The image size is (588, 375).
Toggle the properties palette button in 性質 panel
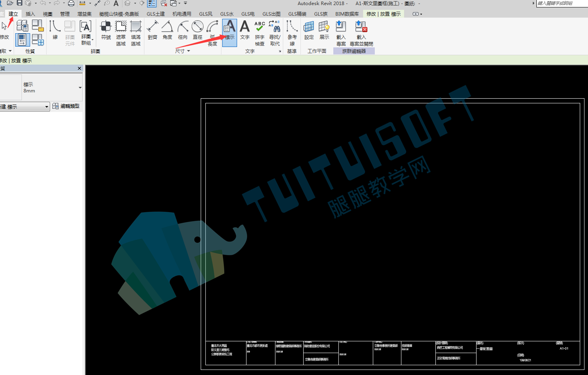coord(22,40)
